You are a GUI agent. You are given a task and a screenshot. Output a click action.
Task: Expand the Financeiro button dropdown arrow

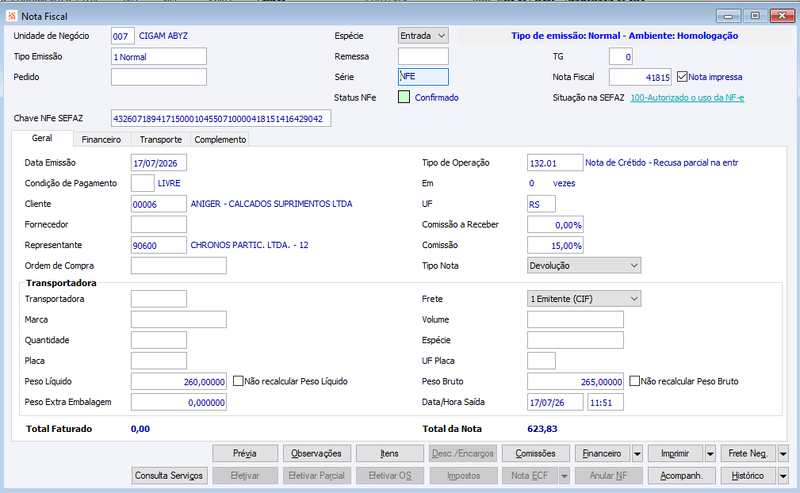pyautogui.click(x=637, y=453)
